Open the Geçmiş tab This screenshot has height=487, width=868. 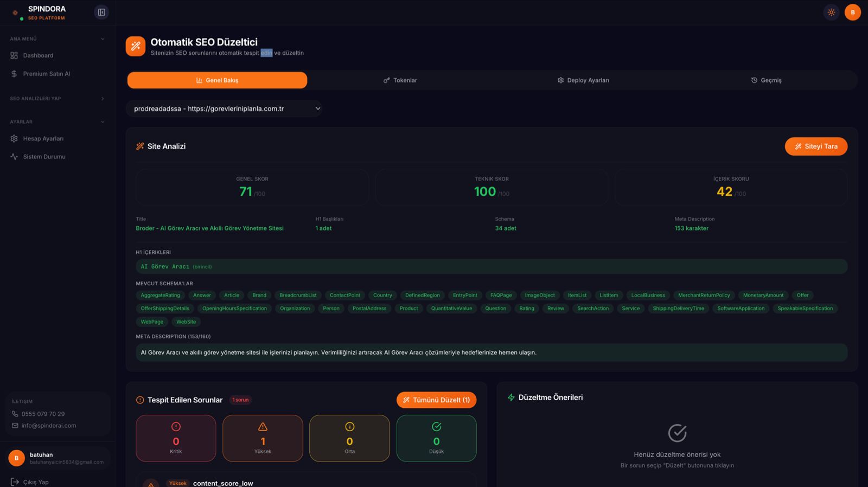click(766, 80)
